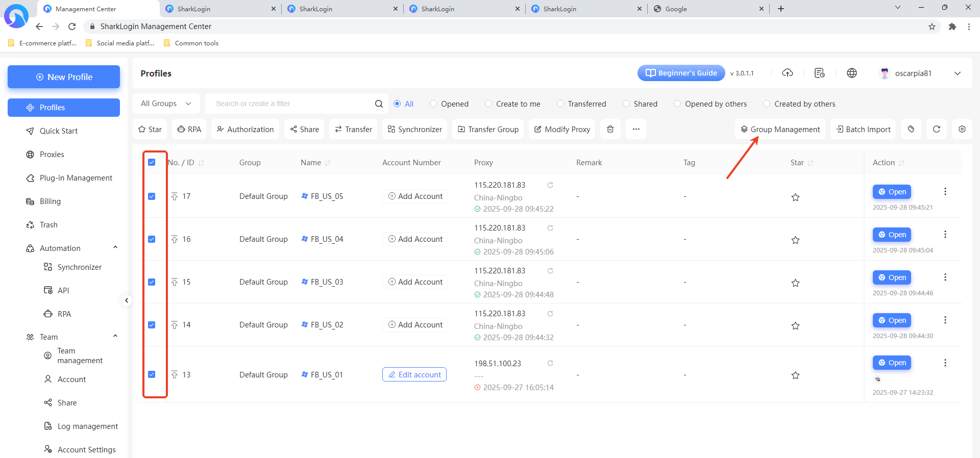Image resolution: width=980 pixels, height=458 pixels.
Task: Select the Shared radio filter
Action: coord(626,104)
